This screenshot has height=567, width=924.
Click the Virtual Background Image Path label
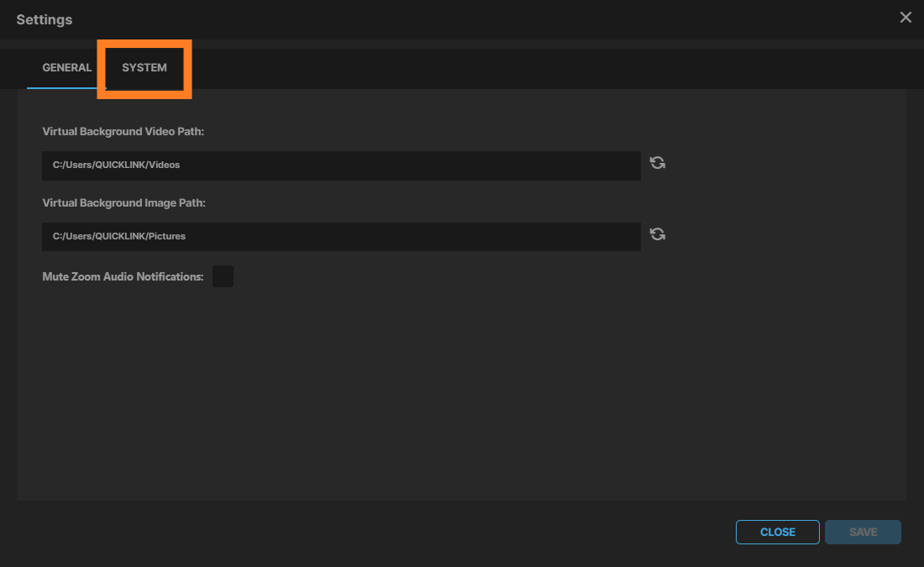[123, 202]
